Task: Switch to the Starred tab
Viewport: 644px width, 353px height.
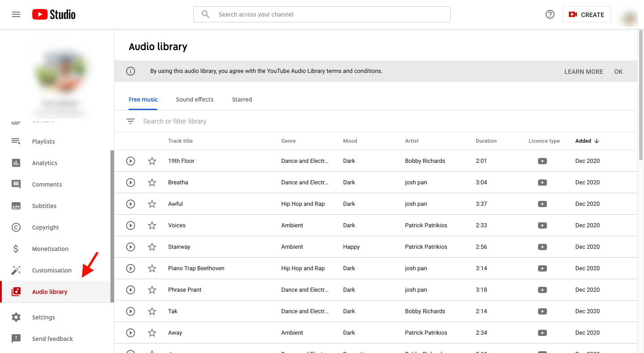Action: pos(242,99)
